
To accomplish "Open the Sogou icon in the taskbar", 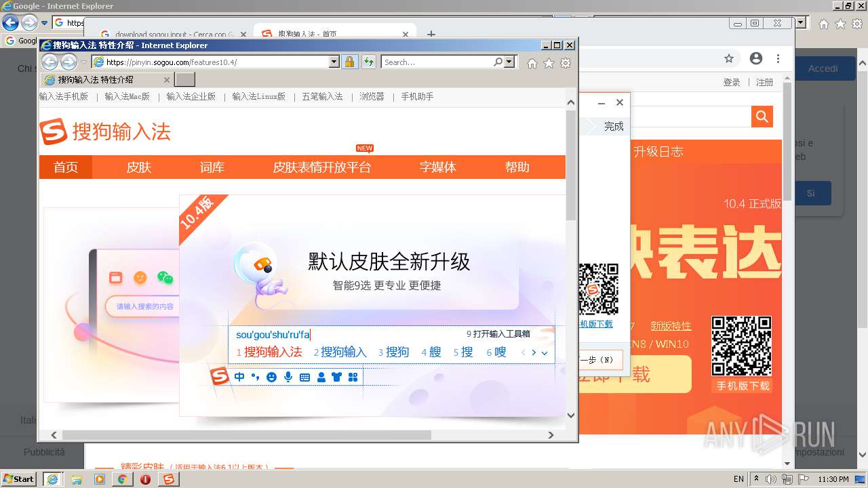I will click(x=168, y=479).
